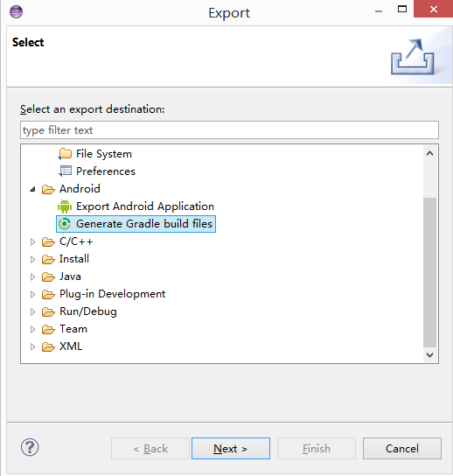Select the 'C/C++' tree label
This screenshot has width=453, height=476.
[76, 241]
